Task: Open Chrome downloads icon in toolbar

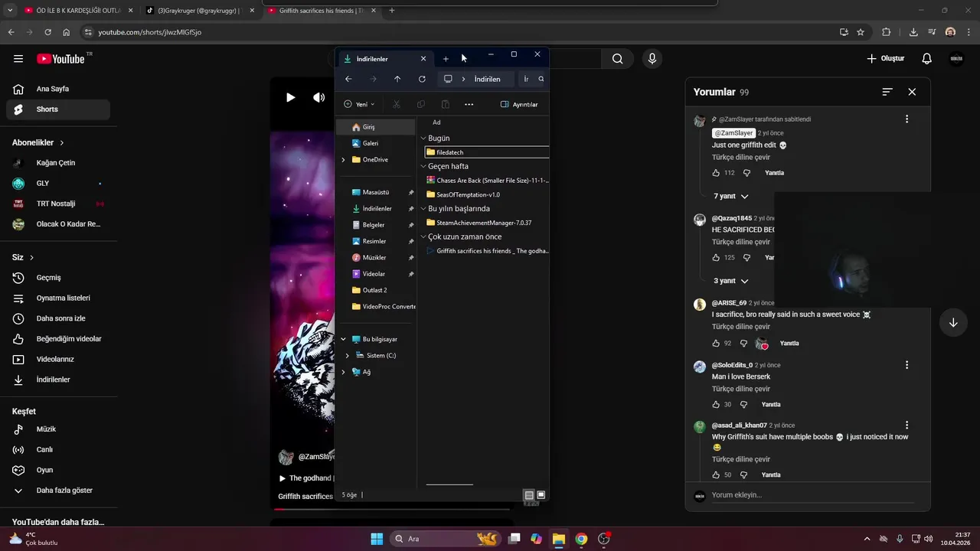Action: [x=913, y=32]
